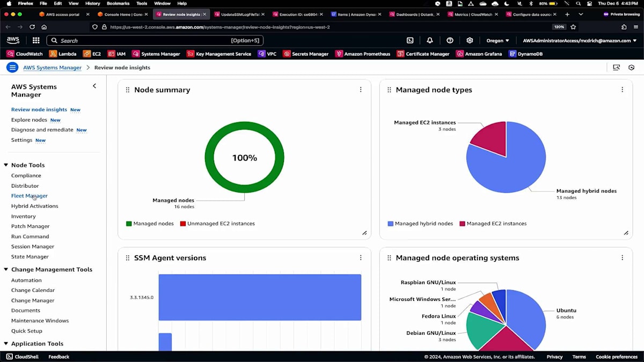Collapse the Application Tools section
The width and height of the screenshot is (644, 362).
click(6, 344)
